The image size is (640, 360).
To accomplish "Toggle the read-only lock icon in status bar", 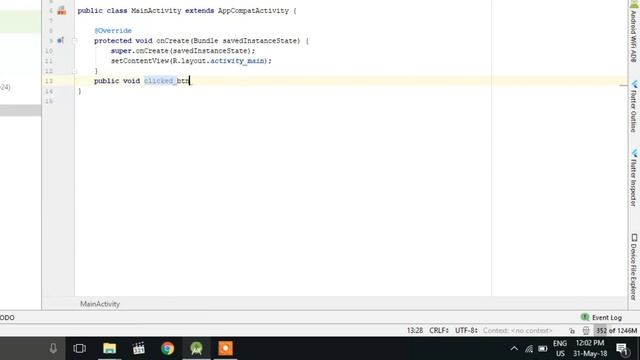I will pos(572,331).
